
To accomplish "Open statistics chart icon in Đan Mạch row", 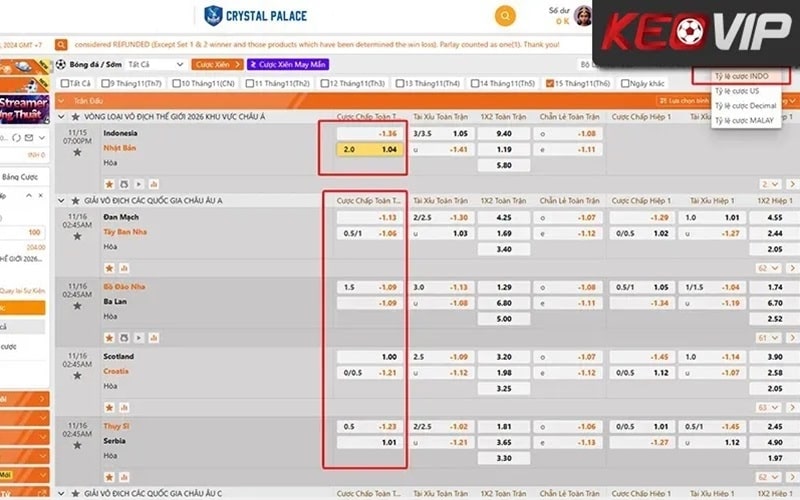I will 124,268.
